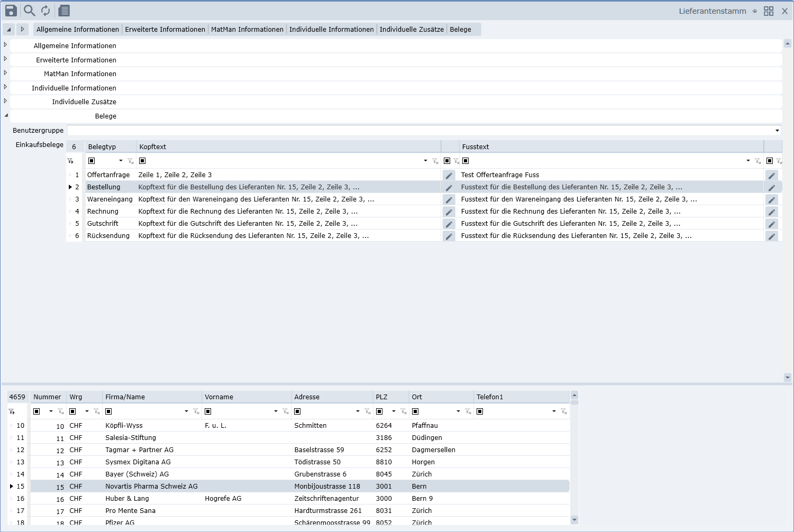Pin the Lieferantenstamm window
The height and width of the screenshot is (532, 794).
click(x=754, y=11)
